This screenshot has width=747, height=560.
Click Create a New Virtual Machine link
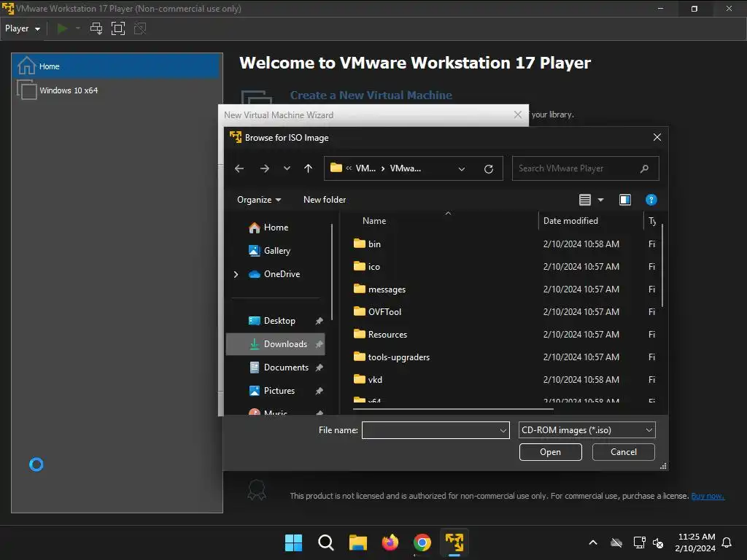[x=371, y=96]
